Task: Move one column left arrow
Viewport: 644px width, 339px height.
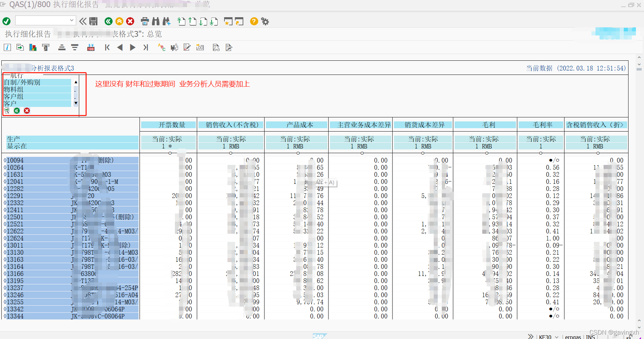Action: pos(120,47)
